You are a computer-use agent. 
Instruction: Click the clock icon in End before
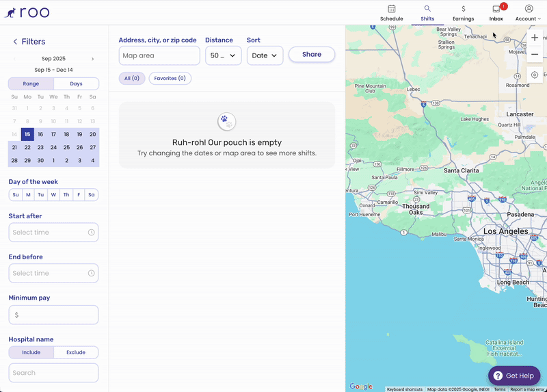pos(91,274)
